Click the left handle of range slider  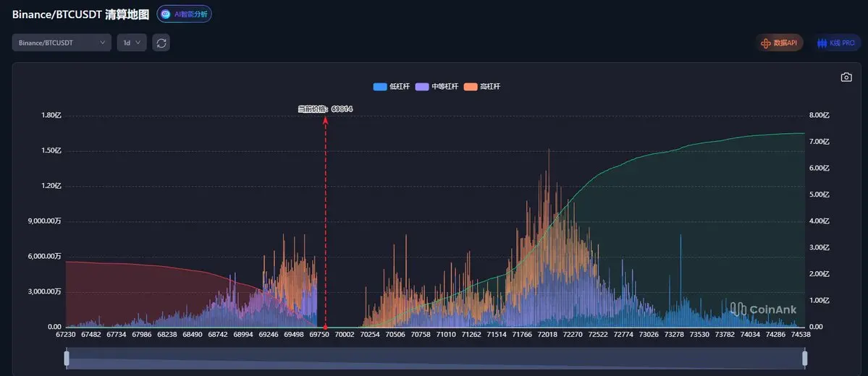tap(67, 359)
